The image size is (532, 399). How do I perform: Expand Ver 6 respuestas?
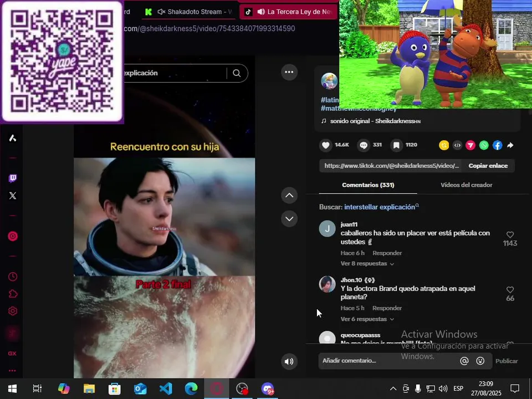point(367,319)
